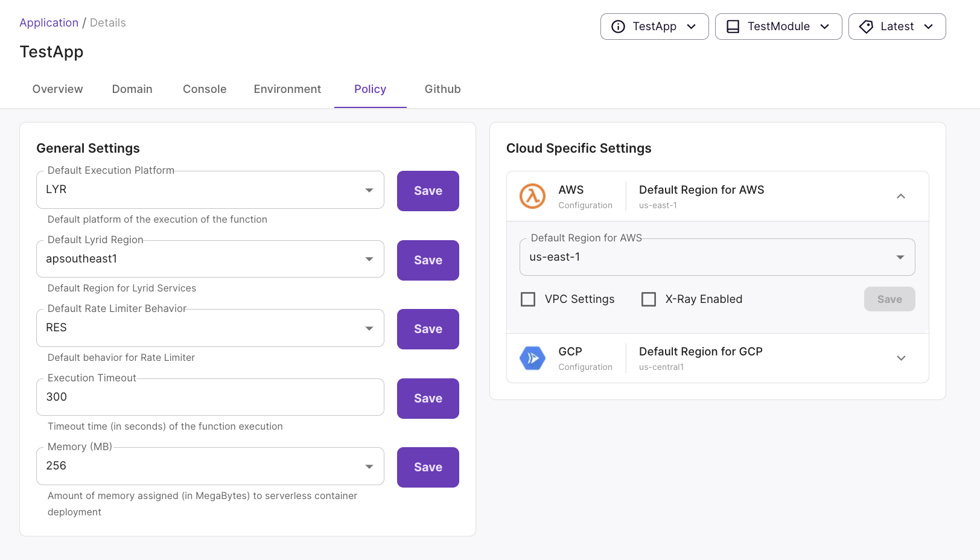This screenshot has width=980, height=560.
Task: Open the Default Execution Platform dropdown
Action: [x=210, y=190]
